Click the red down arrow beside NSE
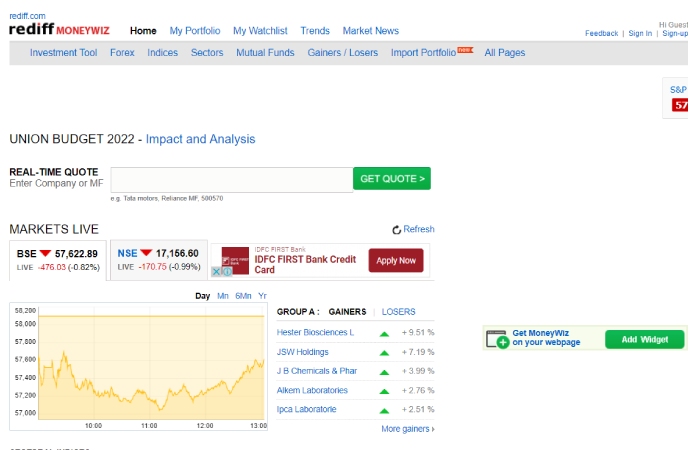The height and width of the screenshot is (450, 700). 146,253
